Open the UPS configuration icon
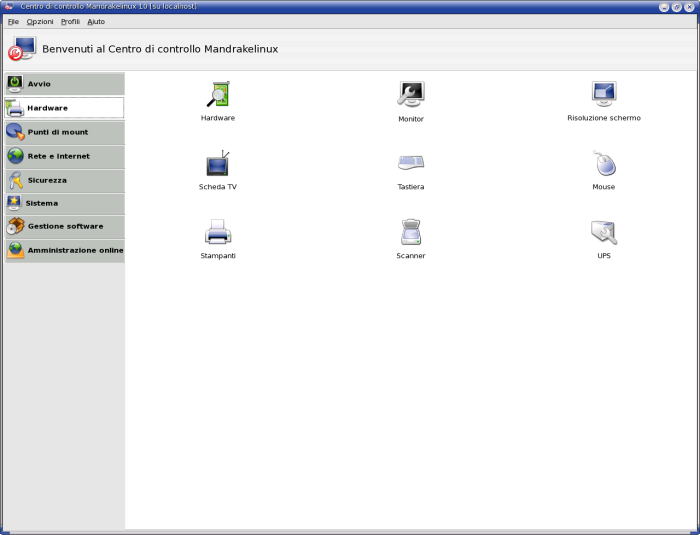The height and width of the screenshot is (535, 700). (604, 233)
